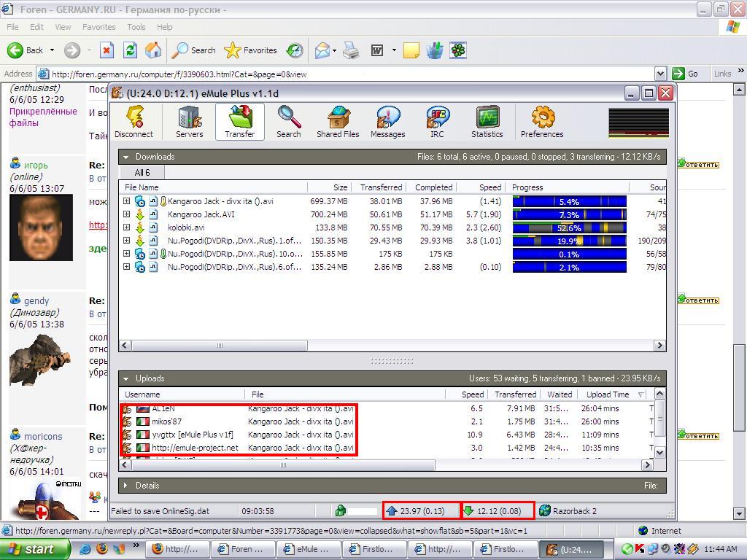Click the system tray clock

coord(720,549)
